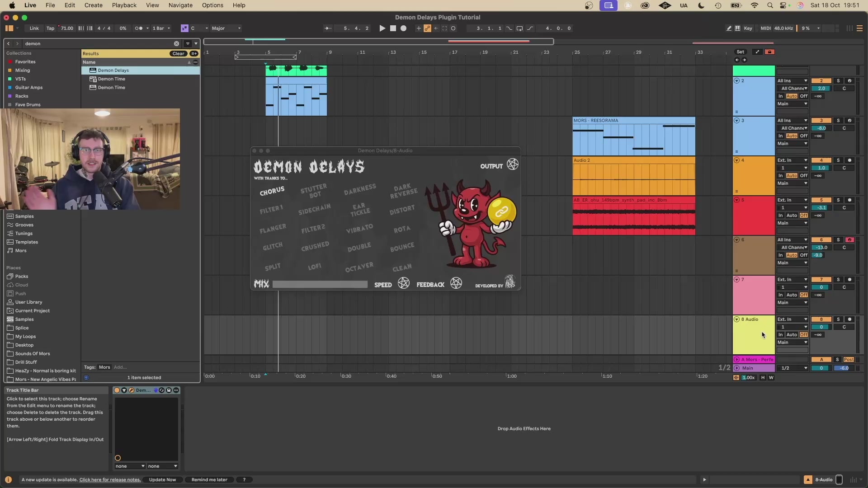
Task: Open the Demon Delays chain link ball
Action: (502, 211)
